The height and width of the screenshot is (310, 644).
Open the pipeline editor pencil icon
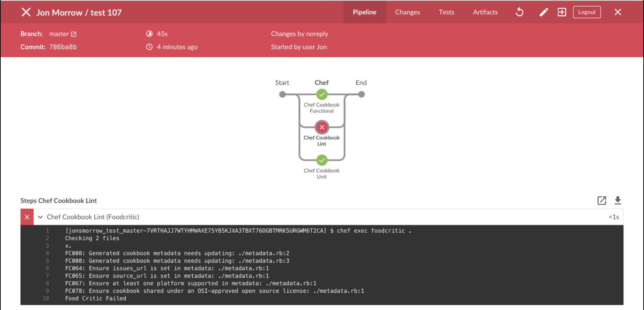(x=544, y=12)
